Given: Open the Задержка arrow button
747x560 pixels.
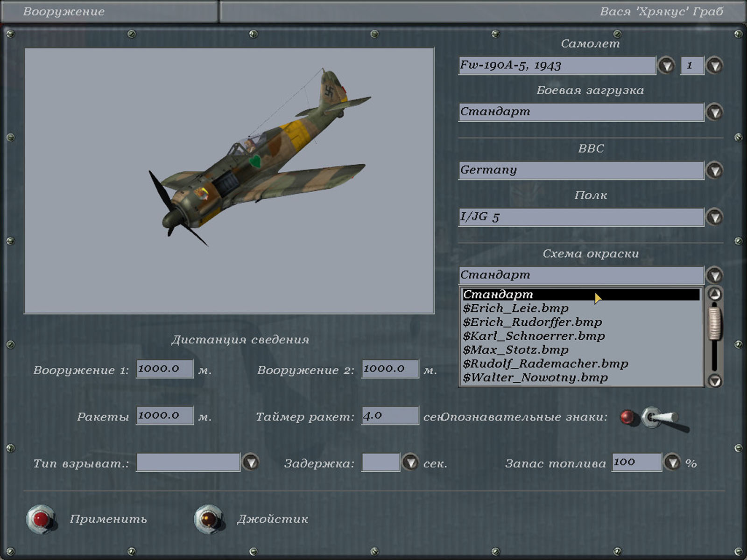Looking at the screenshot, I should [410, 462].
